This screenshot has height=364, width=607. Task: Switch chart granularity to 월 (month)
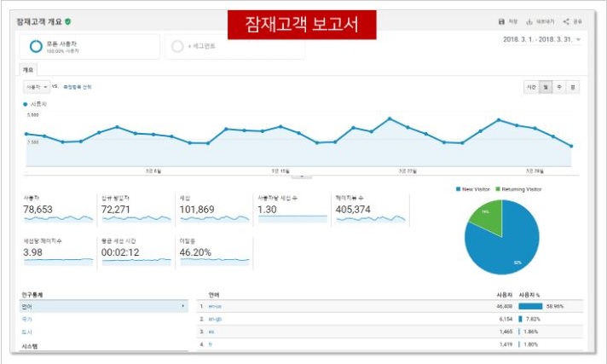[x=573, y=87]
